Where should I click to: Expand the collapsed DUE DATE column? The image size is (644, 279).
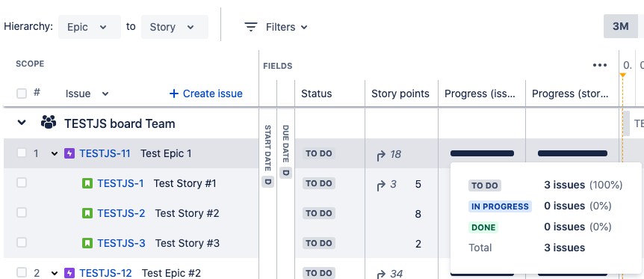pos(286,151)
